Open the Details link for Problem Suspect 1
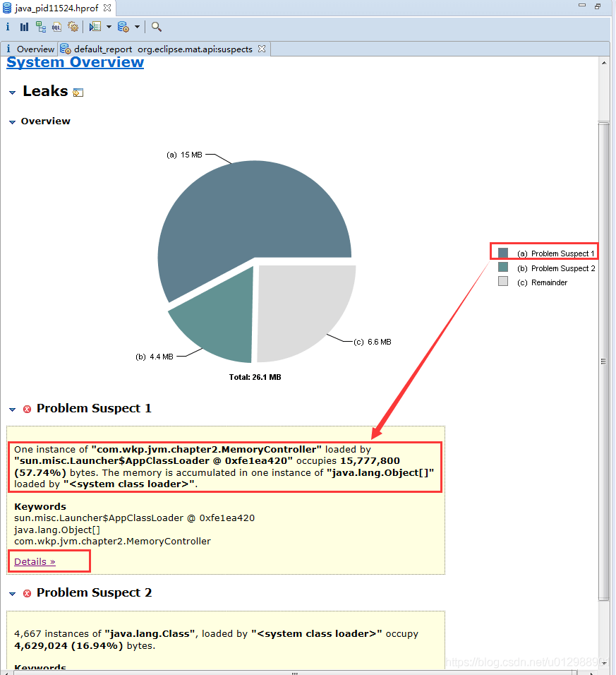This screenshot has width=616, height=675. (x=35, y=561)
